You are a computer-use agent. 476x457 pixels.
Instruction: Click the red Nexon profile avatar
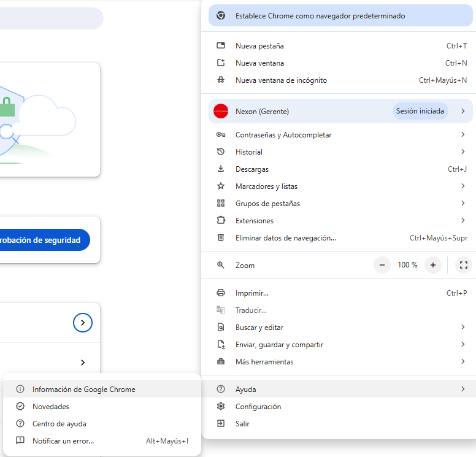[221, 111]
